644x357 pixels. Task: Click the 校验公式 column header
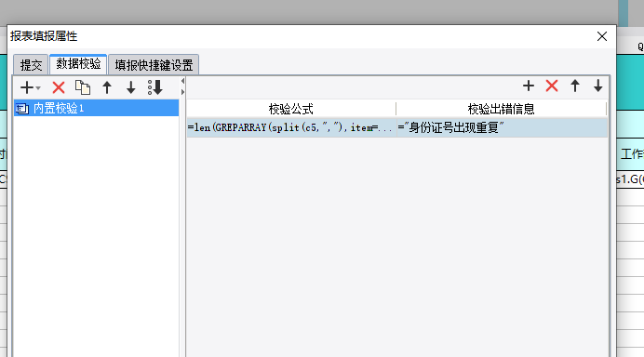(x=291, y=109)
